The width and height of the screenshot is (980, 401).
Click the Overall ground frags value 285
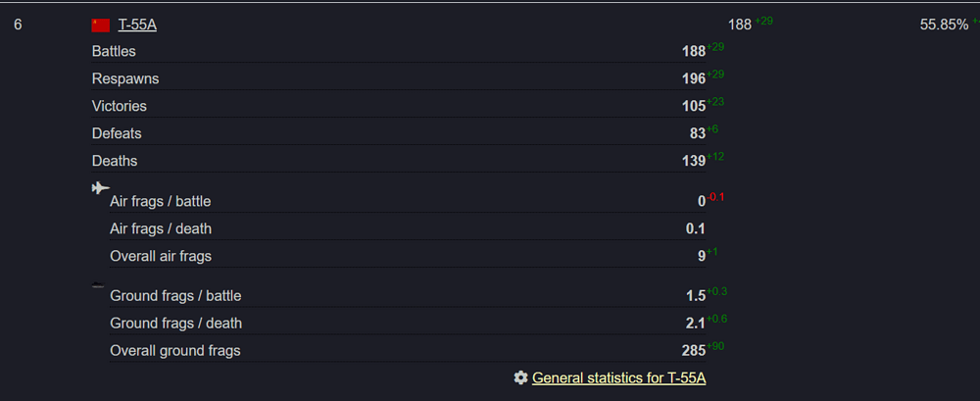pyautogui.click(x=694, y=351)
